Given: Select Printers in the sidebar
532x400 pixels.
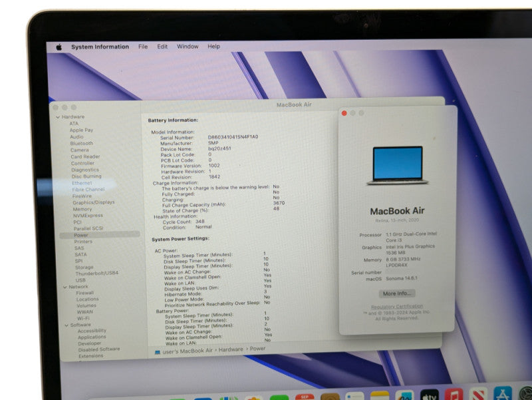Looking at the screenshot, I should pyautogui.click(x=83, y=242).
